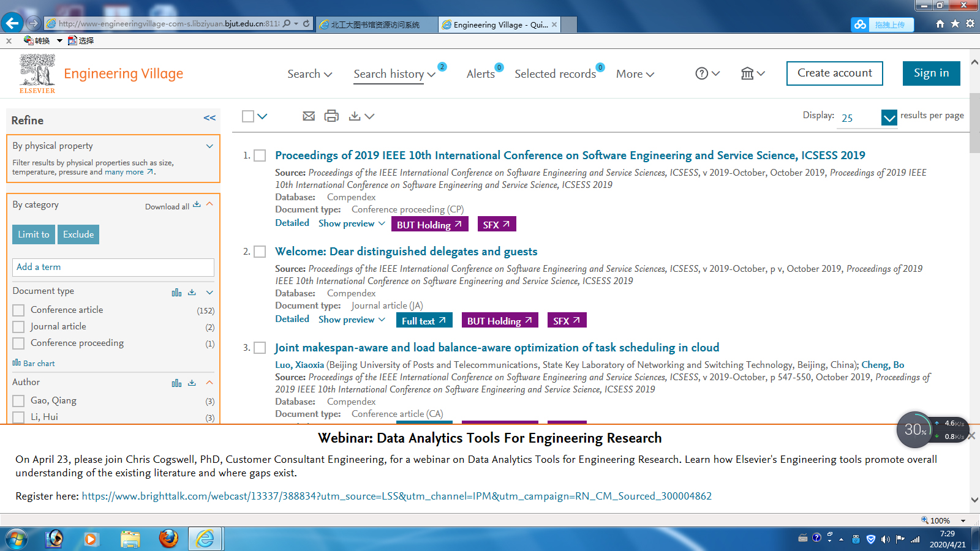Image resolution: width=980 pixels, height=551 pixels.
Task: Click the Add a term input field
Action: tap(113, 267)
